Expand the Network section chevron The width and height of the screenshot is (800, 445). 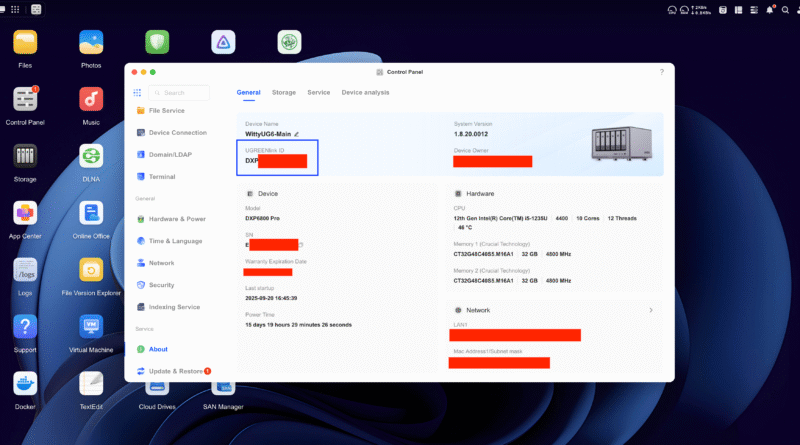click(651, 310)
